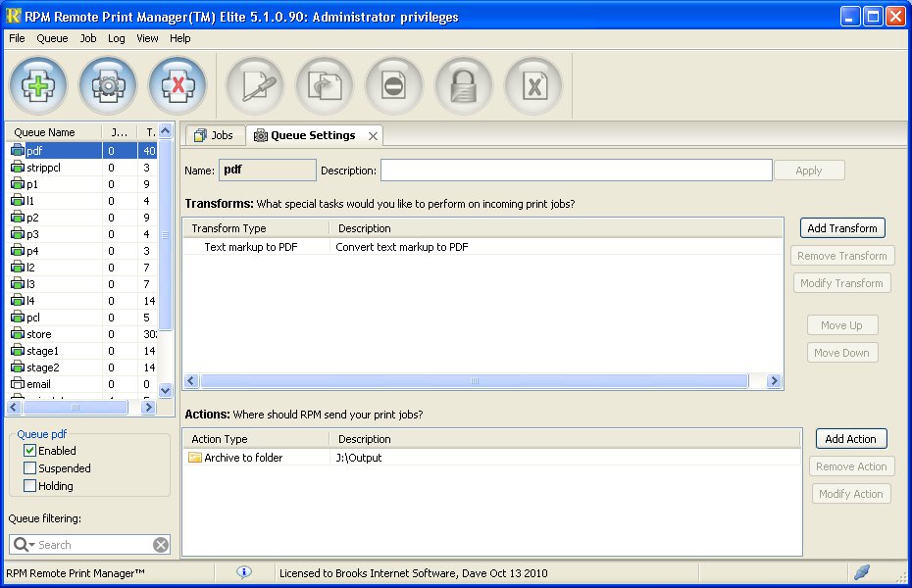The height and width of the screenshot is (588, 912).
Task: Click the Apply button
Action: point(809,171)
